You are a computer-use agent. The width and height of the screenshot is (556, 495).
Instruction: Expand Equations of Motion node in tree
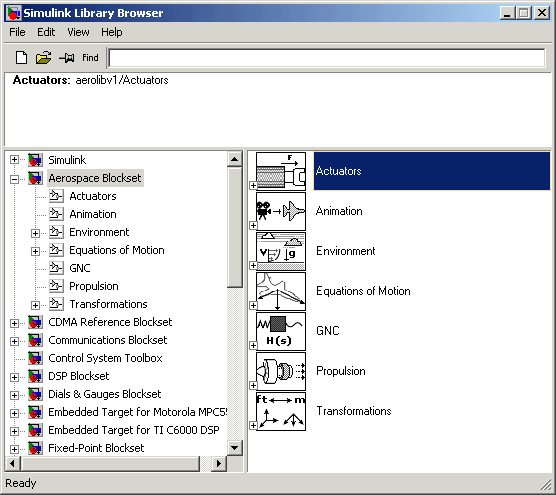pyautogui.click(x=35, y=251)
